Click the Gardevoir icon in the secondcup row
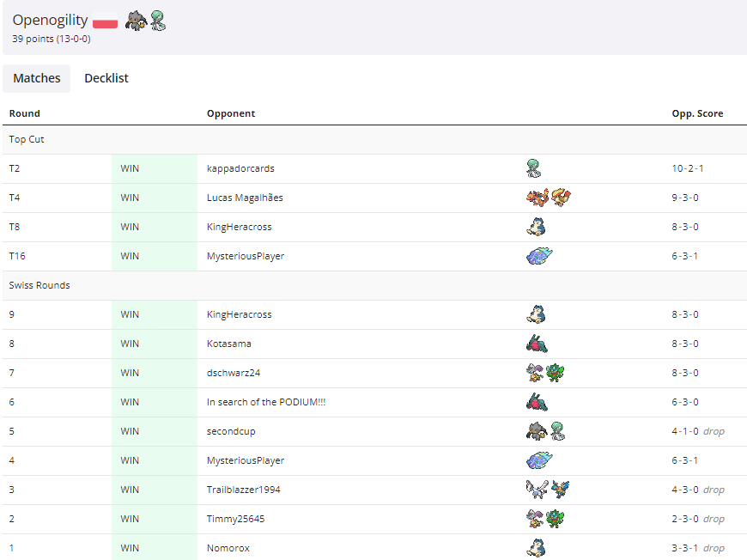The height and width of the screenshot is (560, 747). pyautogui.click(x=558, y=431)
